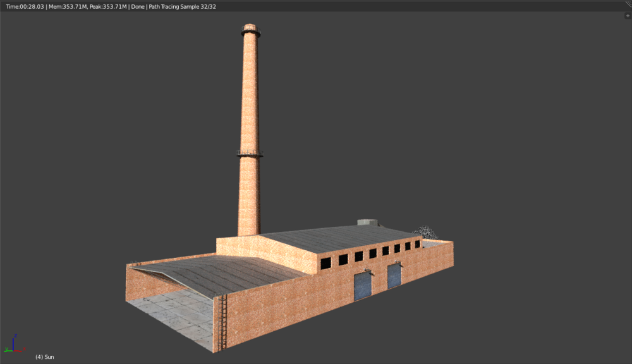Click the rooftop ventilation unit
Viewport: 632px width, 364px height.
click(365, 221)
